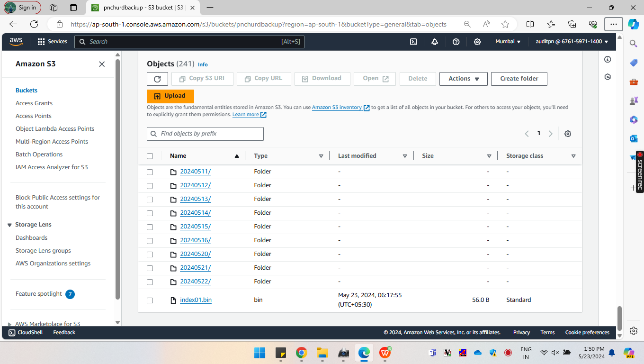Sort by the Size column arrow

coord(489,156)
